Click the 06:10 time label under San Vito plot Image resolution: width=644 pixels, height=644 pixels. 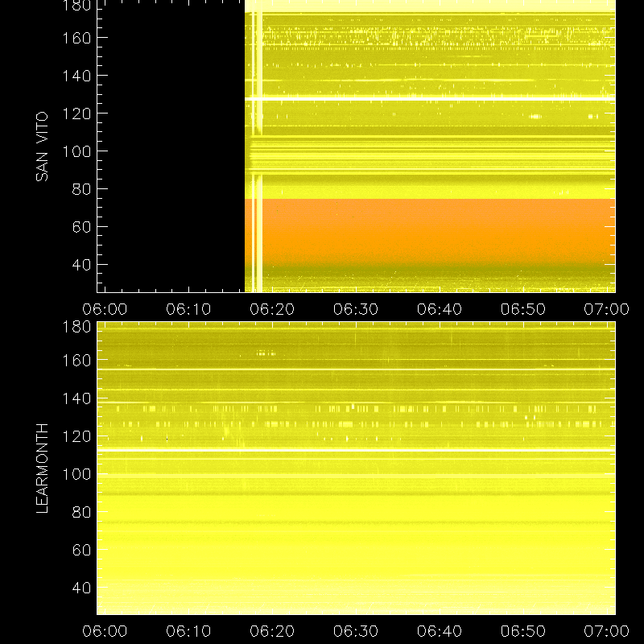(x=188, y=309)
